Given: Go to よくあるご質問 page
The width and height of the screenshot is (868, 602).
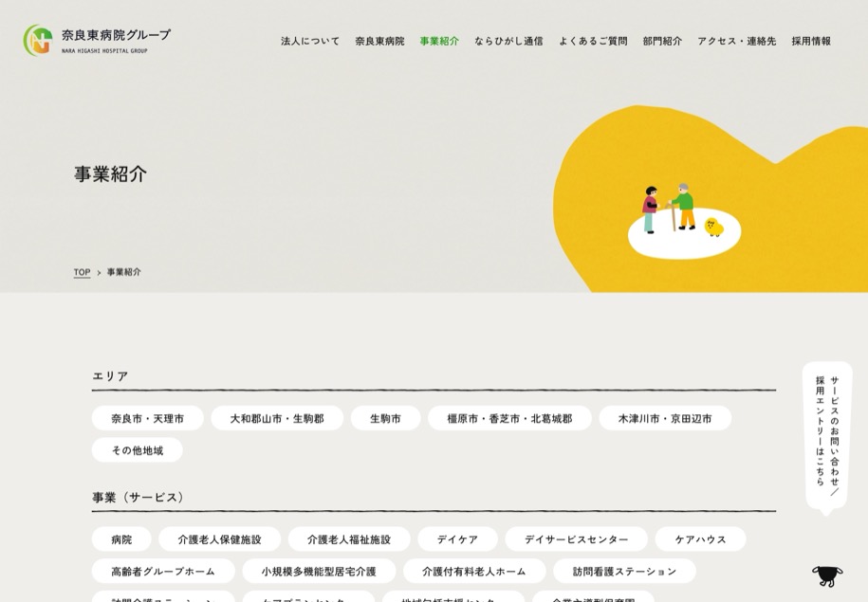Looking at the screenshot, I should point(593,41).
